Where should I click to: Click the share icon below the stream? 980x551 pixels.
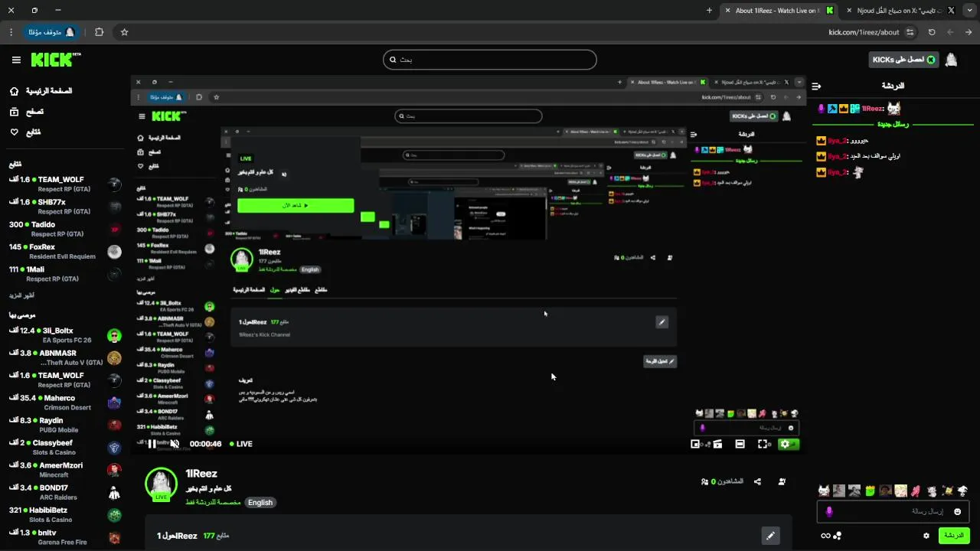pyautogui.click(x=757, y=481)
